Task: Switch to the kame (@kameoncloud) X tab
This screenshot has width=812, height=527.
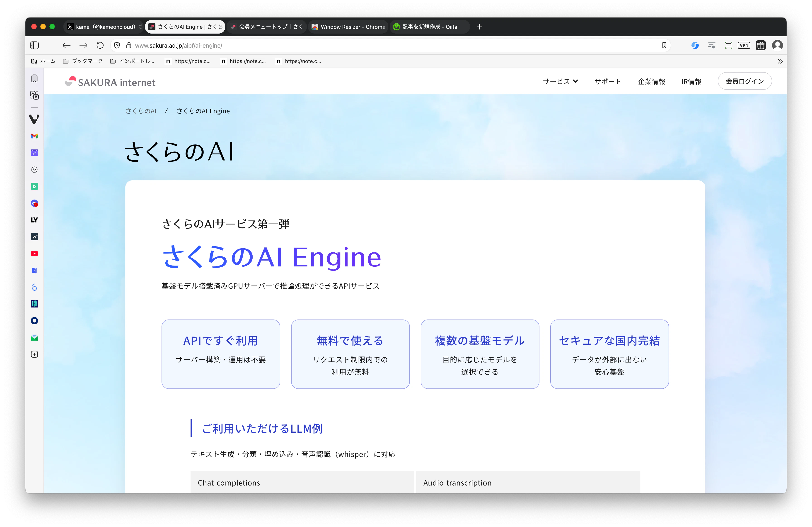Action: (x=103, y=27)
